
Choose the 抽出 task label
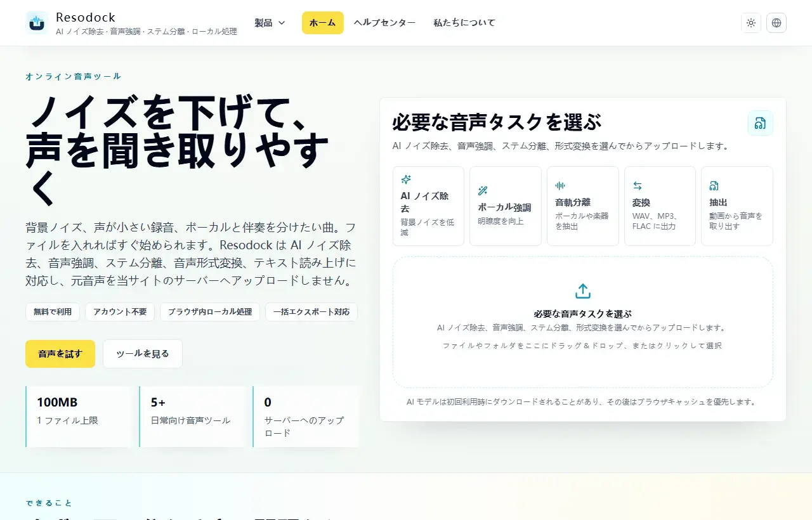718,202
